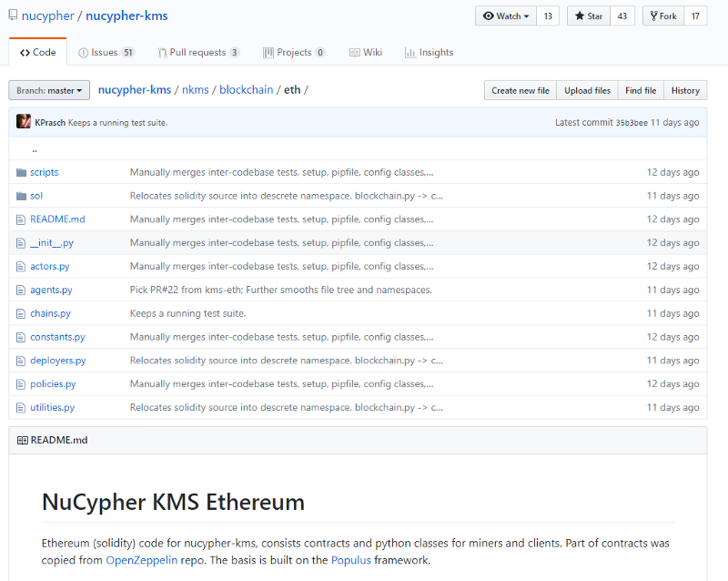Screen dimensions: 728x581
Task: Fork the repository
Action: [x=663, y=15]
